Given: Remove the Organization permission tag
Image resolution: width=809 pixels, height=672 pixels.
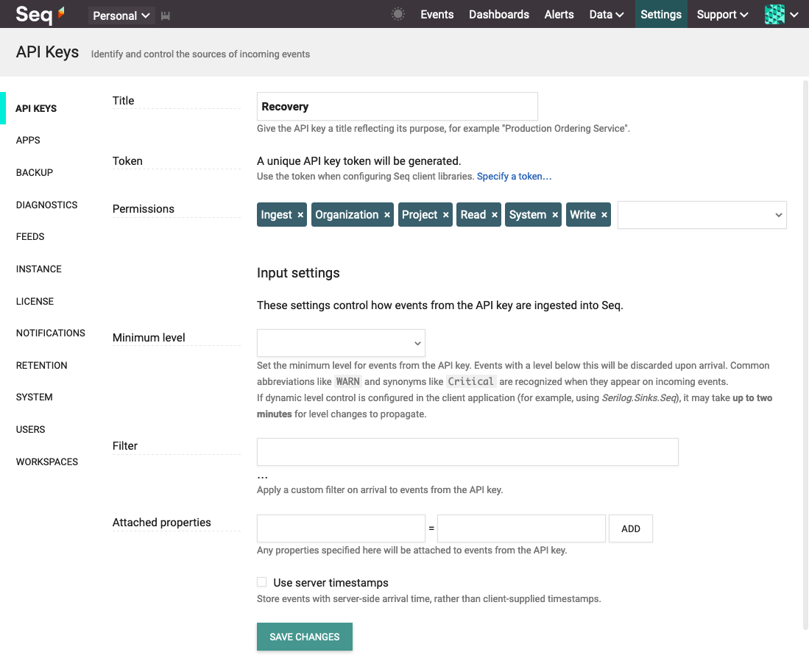Looking at the screenshot, I should coord(387,215).
